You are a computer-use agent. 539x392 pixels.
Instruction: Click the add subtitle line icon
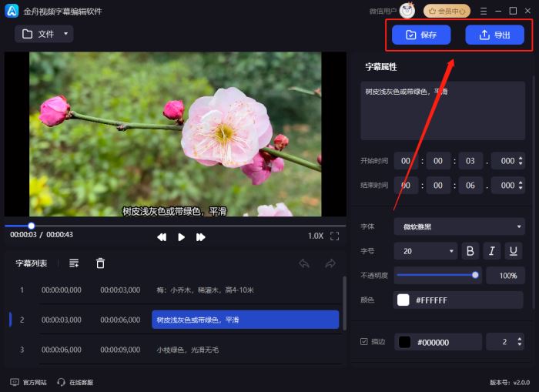(x=74, y=263)
